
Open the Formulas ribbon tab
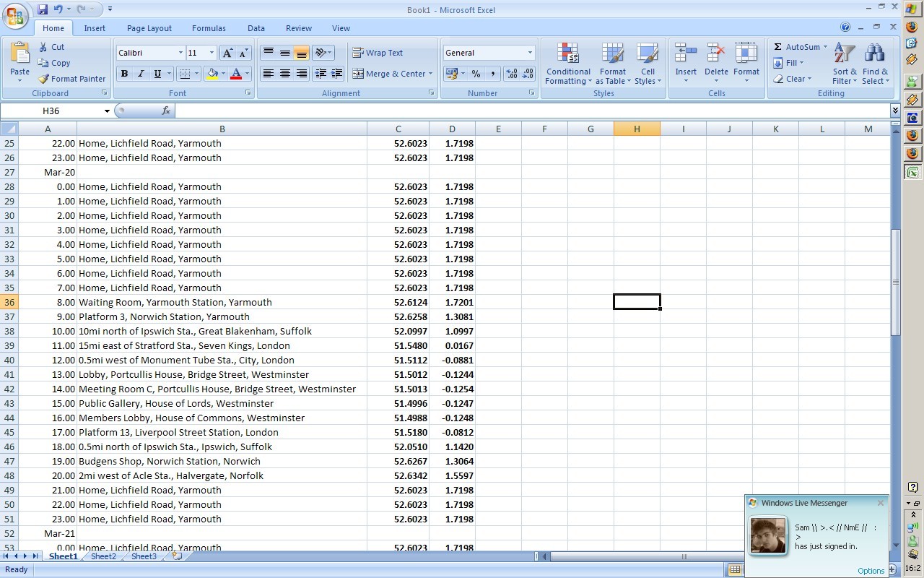point(209,28)
